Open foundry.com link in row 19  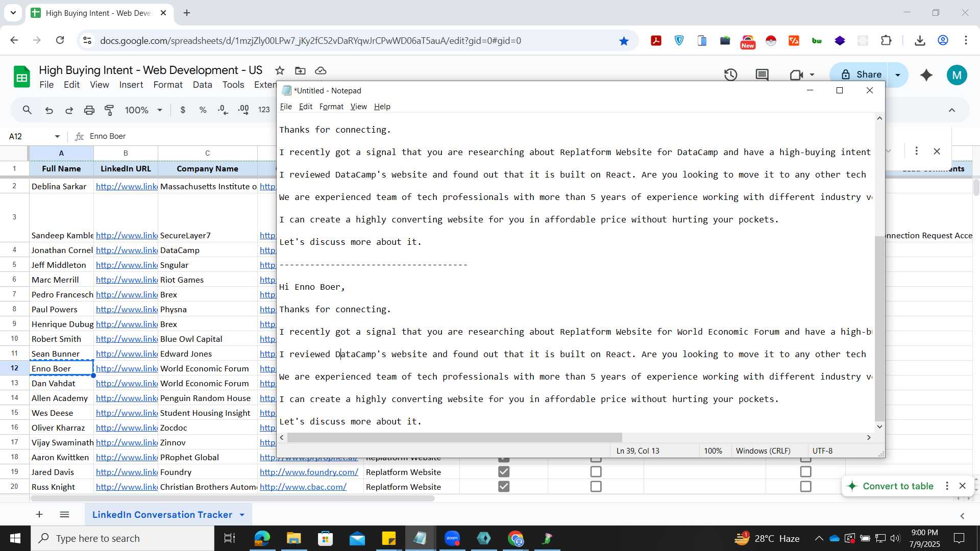(x=309, y=472)
